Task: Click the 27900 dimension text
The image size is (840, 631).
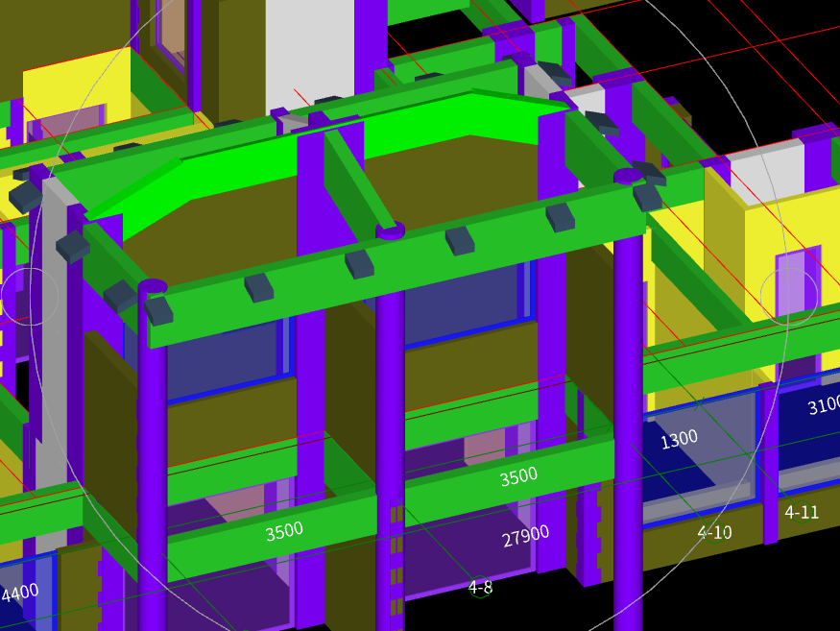Action: pyautogui.click(x=525, y=536)
